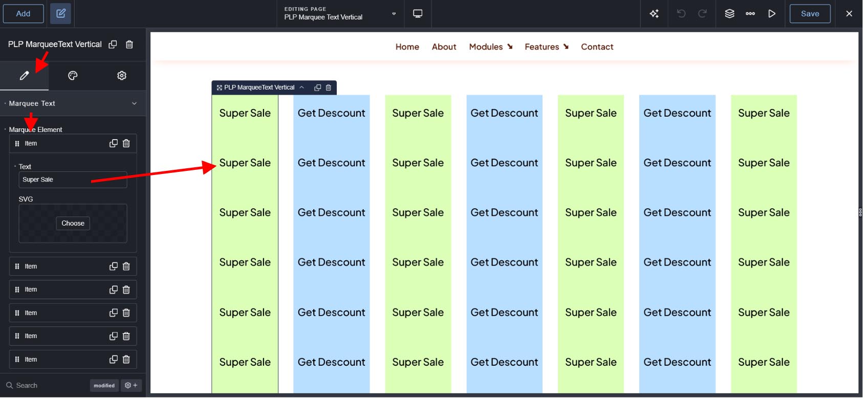This screenshot has height=400, width=868.
Task: Switch the desktop device preview icon
Action: pyautogui.click(x=418, y=14)
